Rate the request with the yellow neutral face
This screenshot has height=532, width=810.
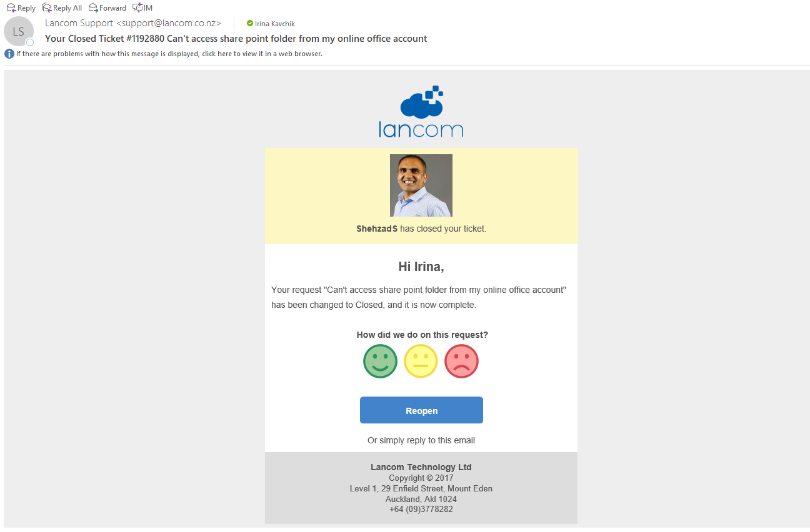pyautogui.click(x=421, y=361)
